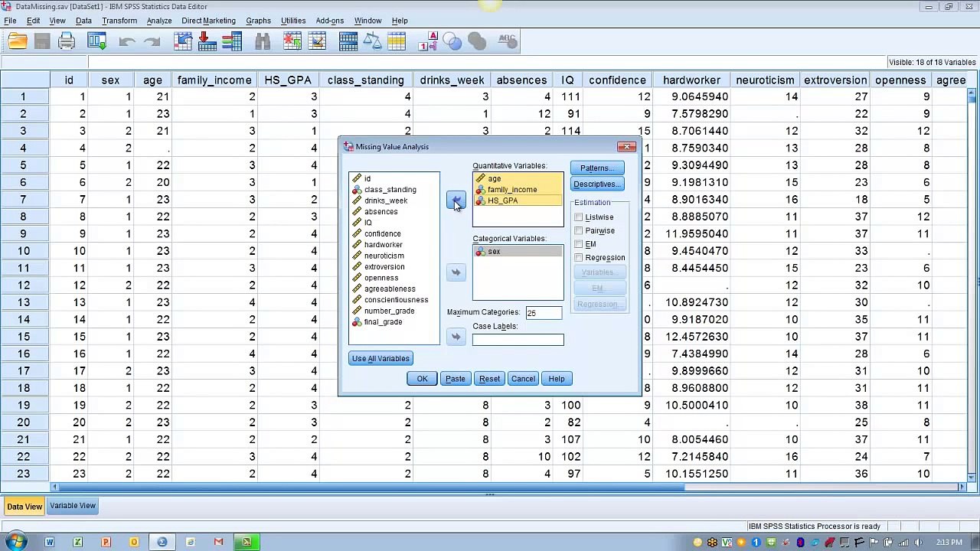Click the family_income column header
Image resolution: width=980 pixels, height=551 pixels.
point(214,80)
